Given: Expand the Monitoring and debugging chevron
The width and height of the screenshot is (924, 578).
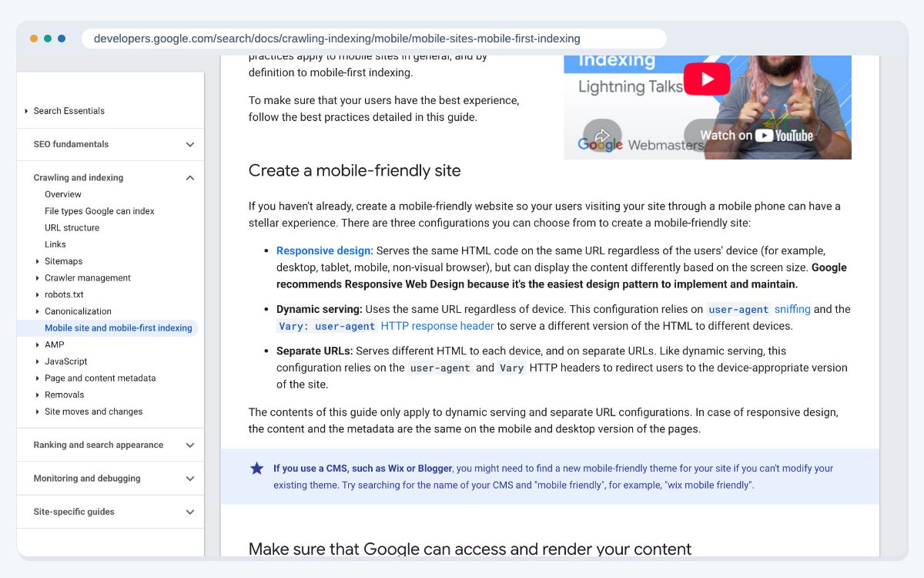Looking at the screenshot, I should 190,479.
